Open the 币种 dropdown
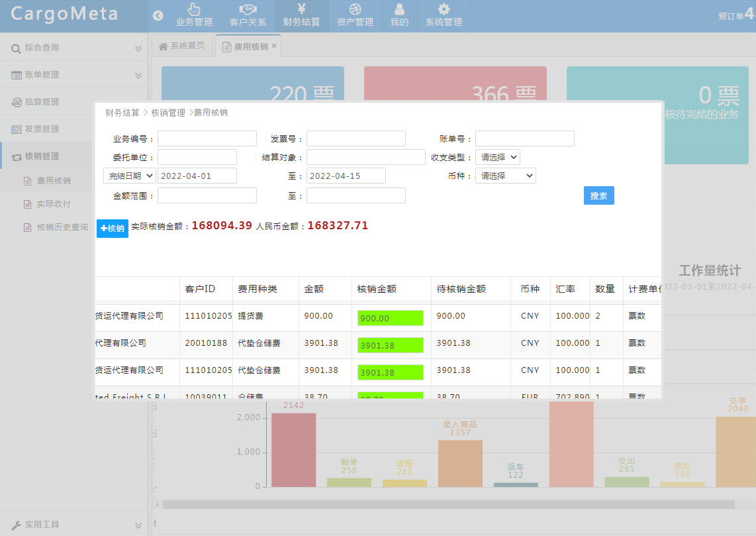 505,176
